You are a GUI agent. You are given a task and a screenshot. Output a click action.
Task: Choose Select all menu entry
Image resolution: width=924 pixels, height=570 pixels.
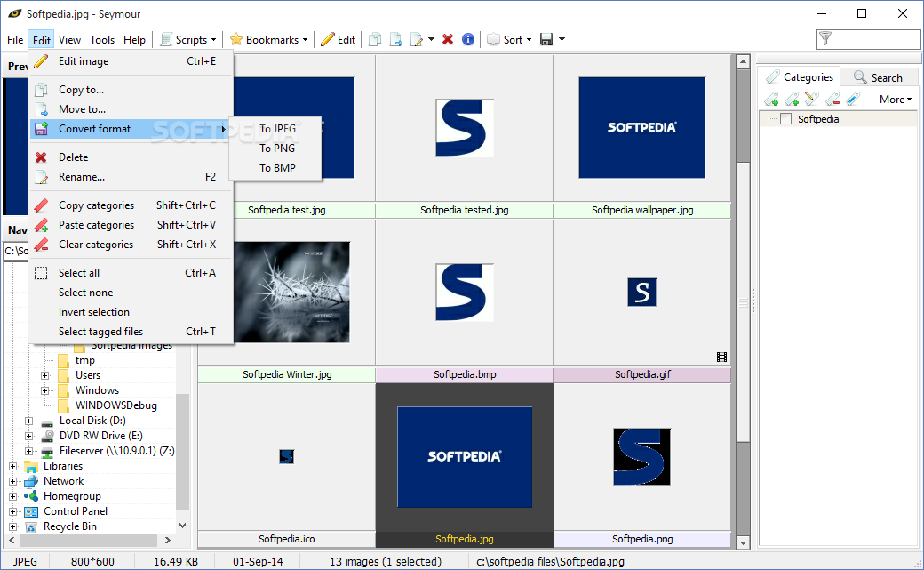tap(131, 273)
